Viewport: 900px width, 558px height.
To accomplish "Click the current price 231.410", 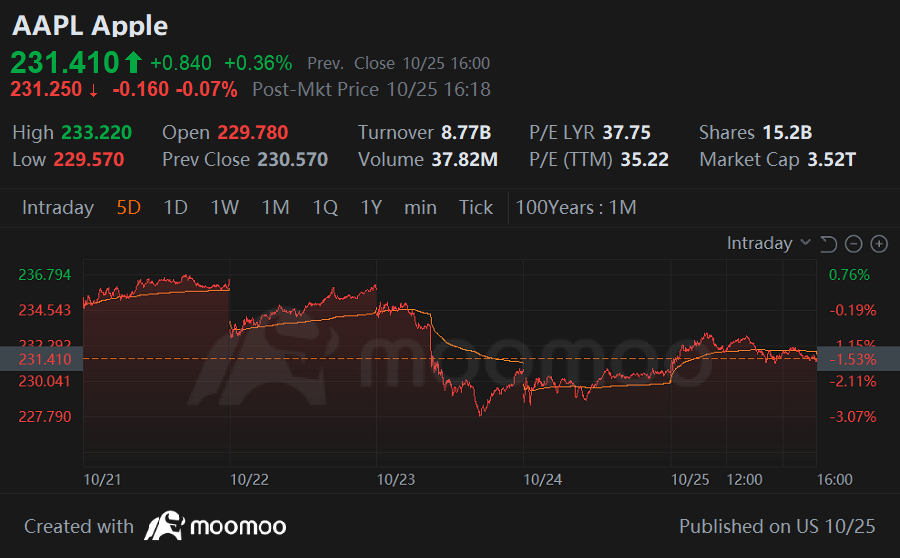I will pyautogui.click(x=65, y=63).
